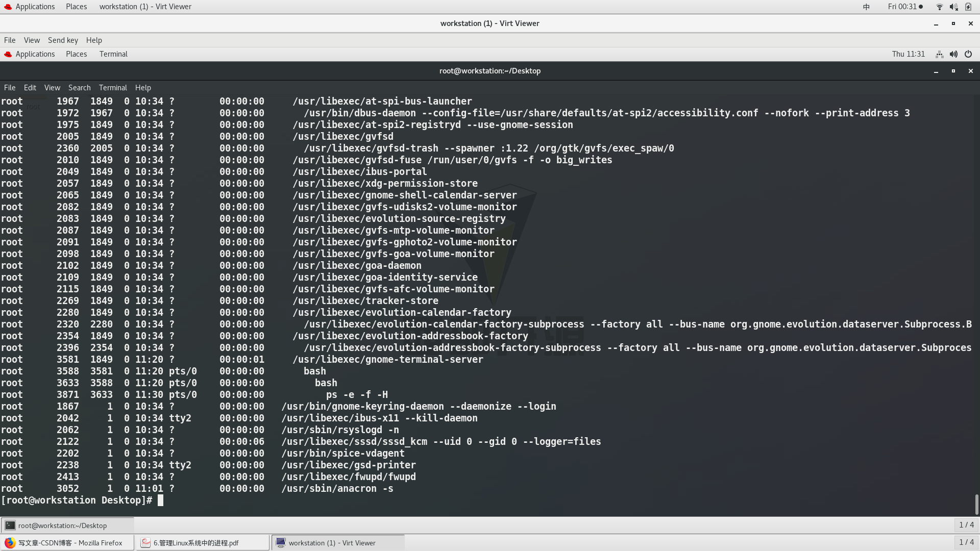The image size is (980, 551).
Task: Open the guest power menu icon
Action: click(x=968, y=54)
